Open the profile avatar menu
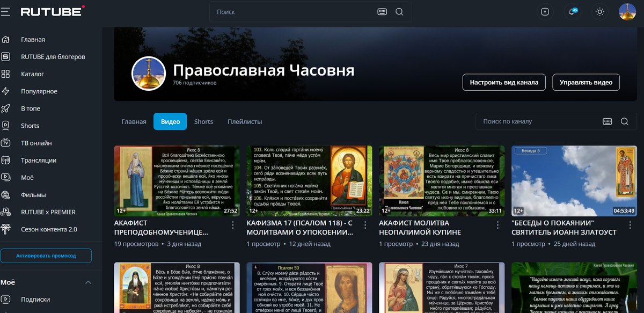Viewport: 644px width, 313px height. [x=627, y=12]
